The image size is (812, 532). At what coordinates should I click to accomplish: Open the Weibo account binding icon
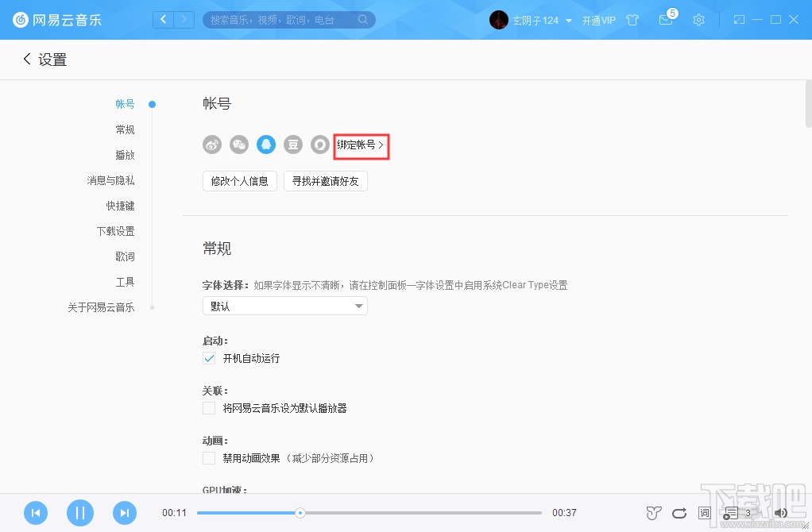pos(211,145)
